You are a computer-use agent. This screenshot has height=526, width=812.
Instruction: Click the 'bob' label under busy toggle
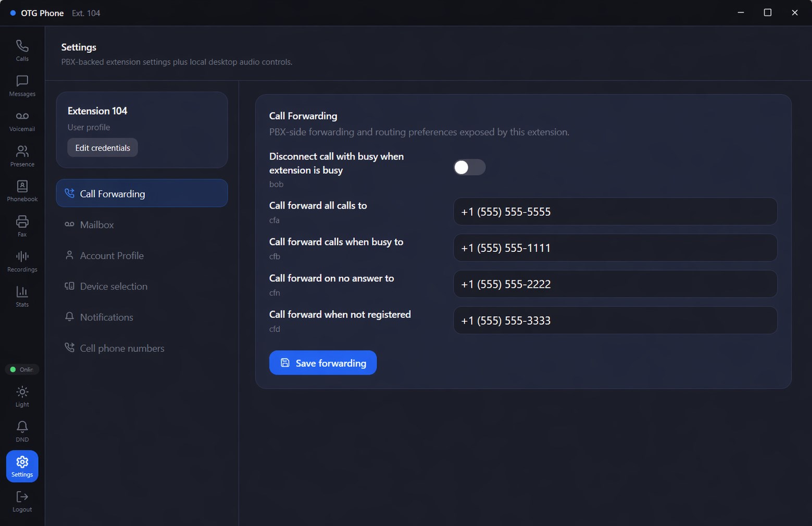276,184
